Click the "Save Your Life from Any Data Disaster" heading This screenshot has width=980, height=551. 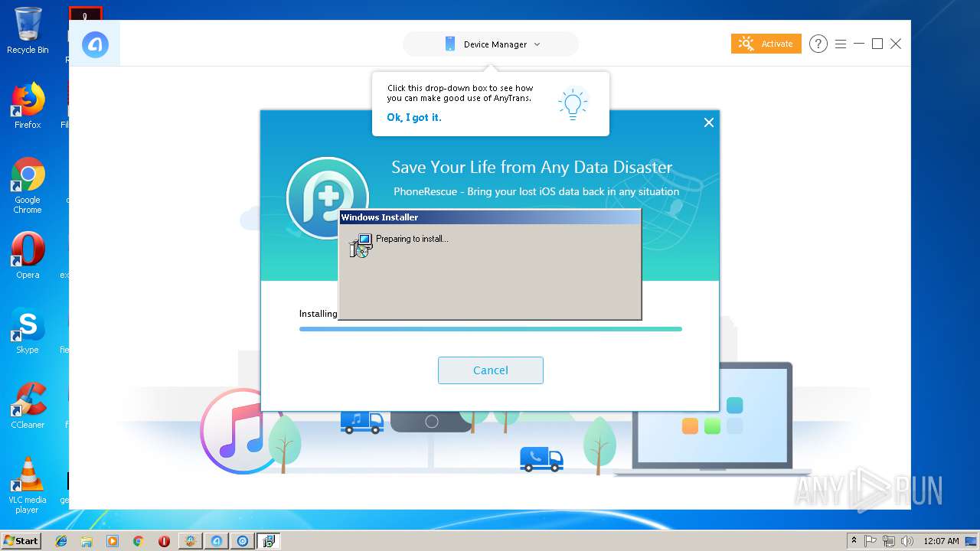pos(532,167)
